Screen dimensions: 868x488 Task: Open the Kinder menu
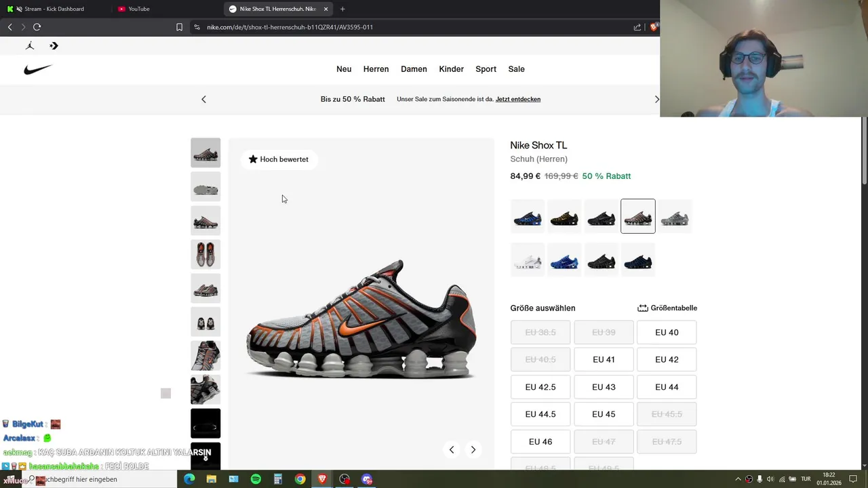pyautogui.click(x=451, y=69)
